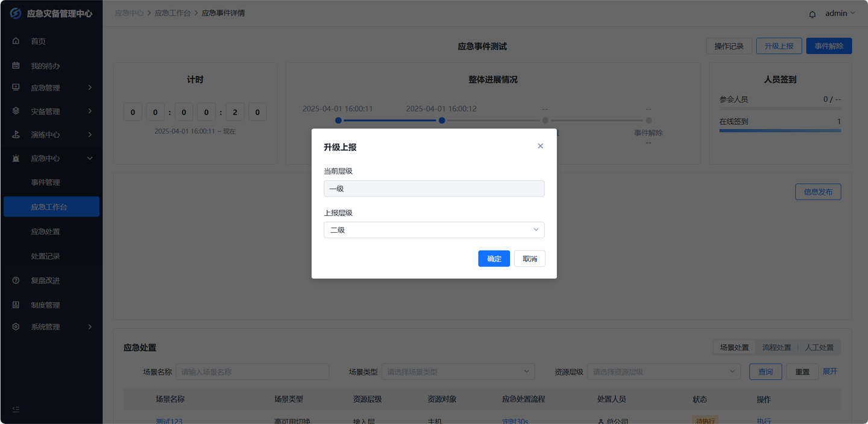Collapse the sidebar with the bottom-left icon
This screenshot has width=868, height=424.
tap(16, 410)
